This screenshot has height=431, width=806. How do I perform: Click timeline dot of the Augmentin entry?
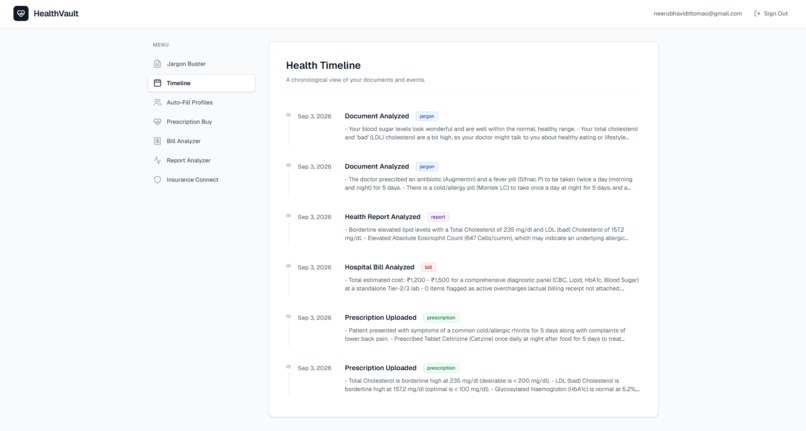click(288, 166)
